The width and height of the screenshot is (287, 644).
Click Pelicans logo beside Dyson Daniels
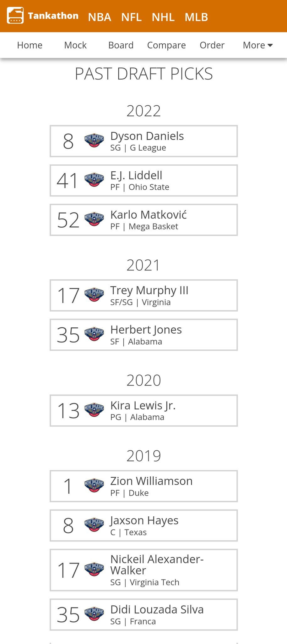[x=94, y=141]
